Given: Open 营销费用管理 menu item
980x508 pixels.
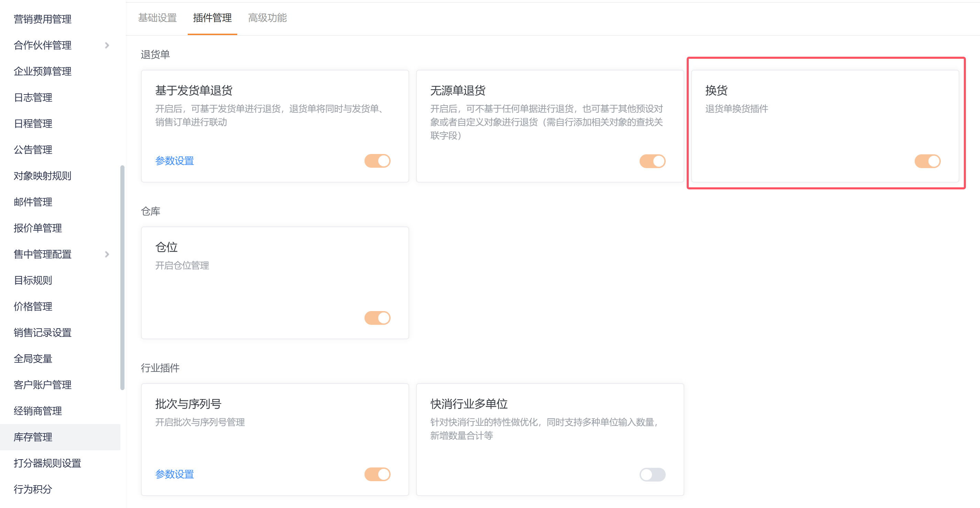Looking at the screenshot, I should [x=42, y=19].
